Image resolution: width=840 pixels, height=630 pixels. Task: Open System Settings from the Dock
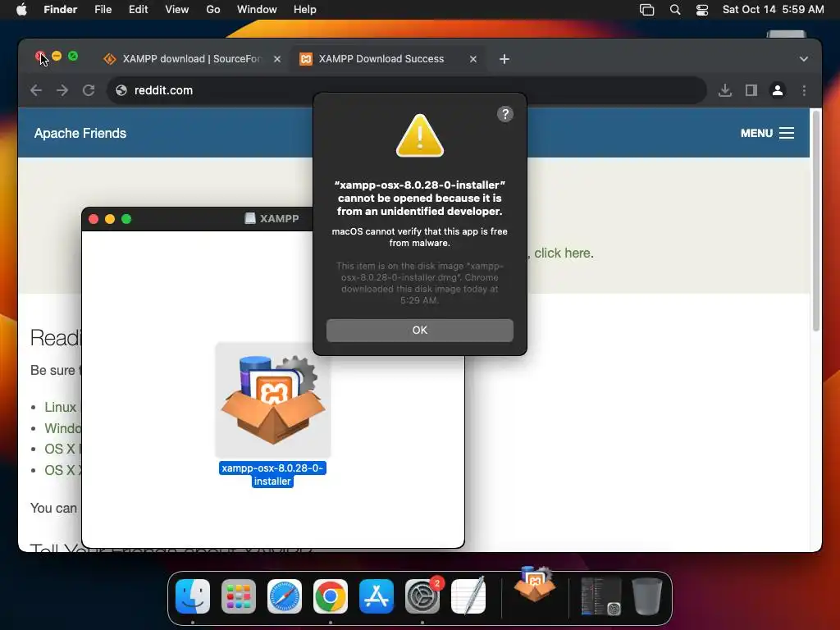[422, 596]
